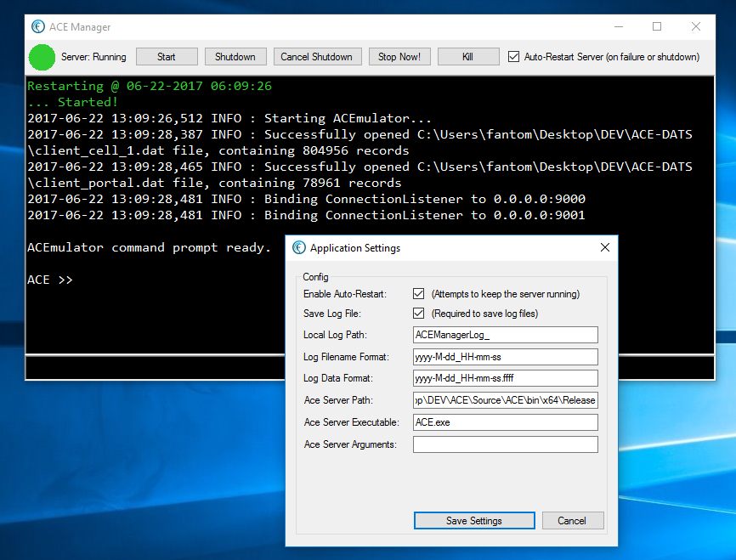Click the Application Settings dialog icon
The height and width of the screenshot is (560, 736).
299,247
